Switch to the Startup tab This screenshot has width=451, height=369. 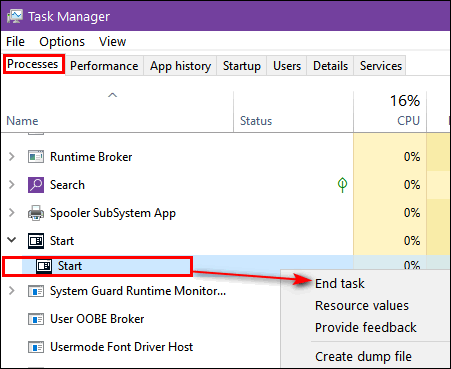[x=242, y=66]
